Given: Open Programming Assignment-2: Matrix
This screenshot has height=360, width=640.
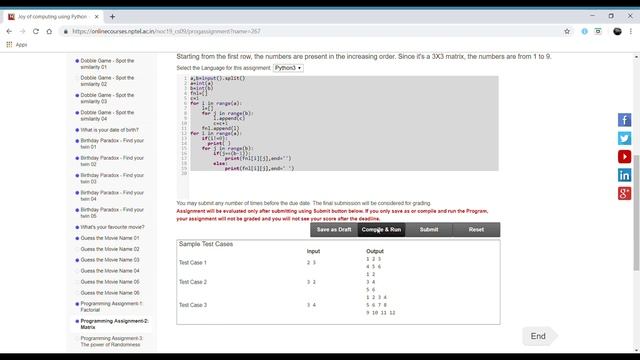Looking at the screenshot, I should coord(114,324).
